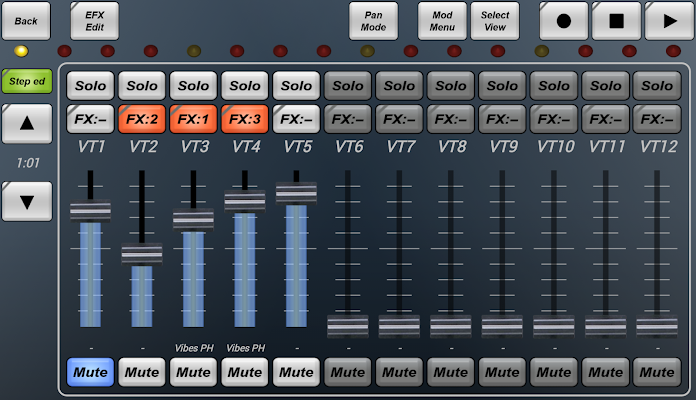Solo track VT5
Viewport: 696px width, 400px height.
coord(297,85)
